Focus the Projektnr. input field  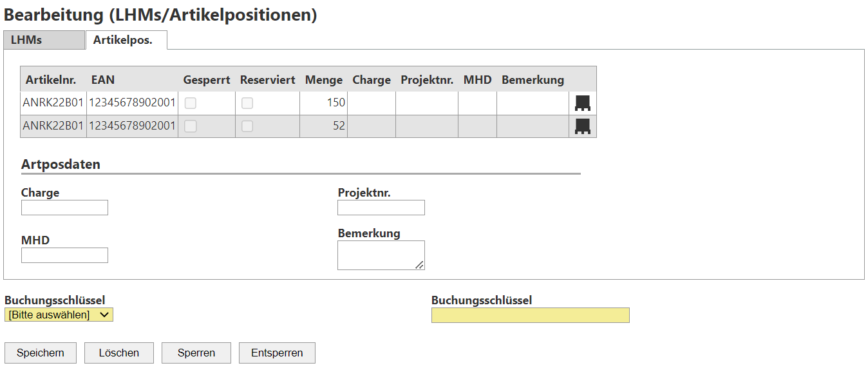pyautogui.click(x=381, y=208)
